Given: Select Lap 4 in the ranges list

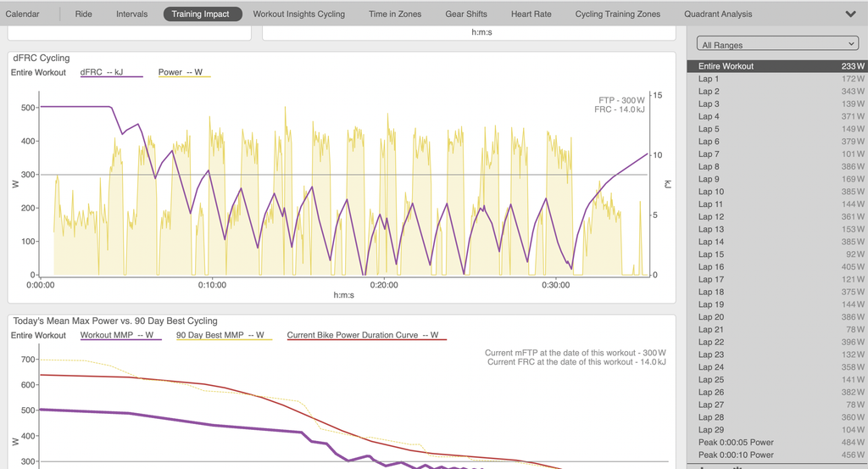Looking at the screenshot, I should click(x=777, y=116).
